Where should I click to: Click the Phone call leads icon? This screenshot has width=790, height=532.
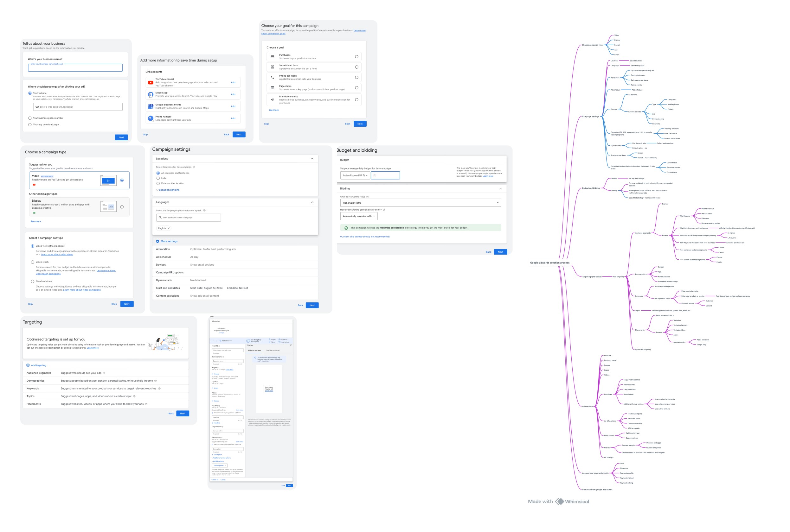coord(272,77)
